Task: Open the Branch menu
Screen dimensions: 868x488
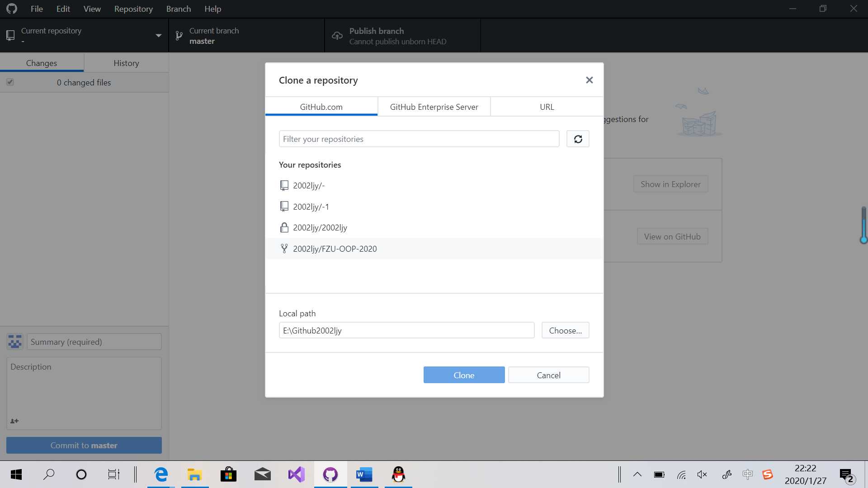Action: pyautogui.click(x=179, y=9)
